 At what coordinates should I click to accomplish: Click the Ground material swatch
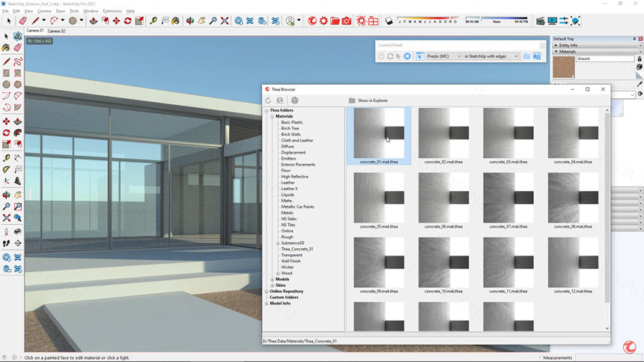pyautogui.click(x=563, y=67)
